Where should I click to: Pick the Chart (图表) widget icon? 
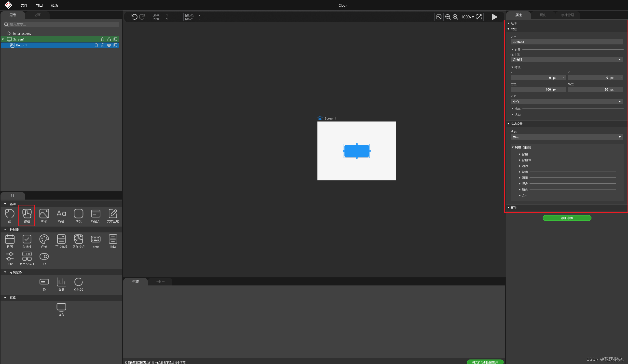click(x=61, y=282)
